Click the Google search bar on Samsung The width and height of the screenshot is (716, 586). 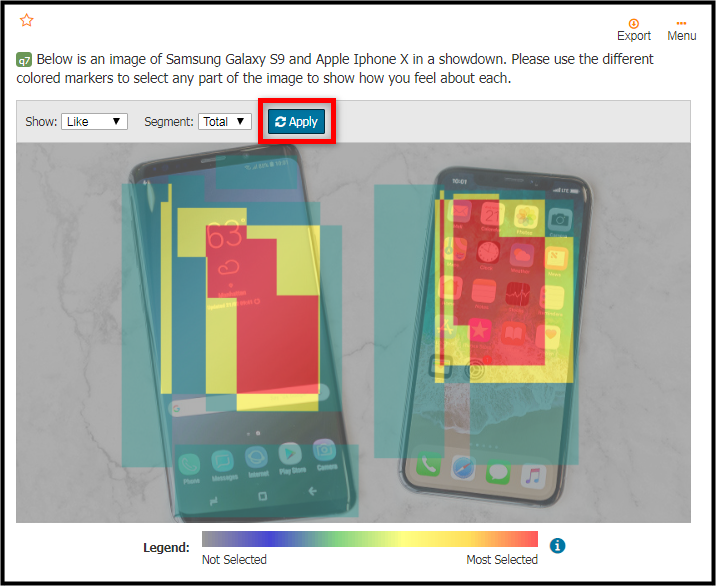pos(249,400)
